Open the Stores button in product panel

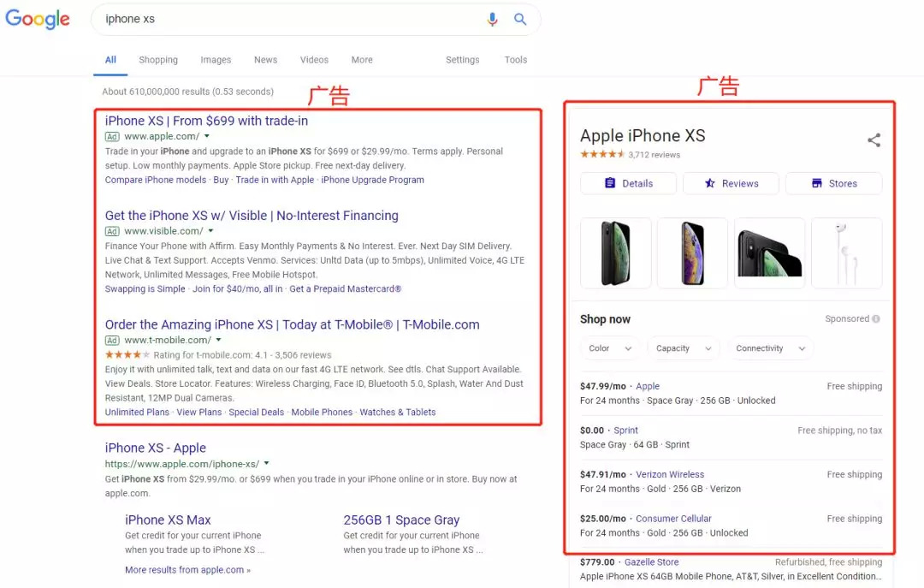(833, 183)
